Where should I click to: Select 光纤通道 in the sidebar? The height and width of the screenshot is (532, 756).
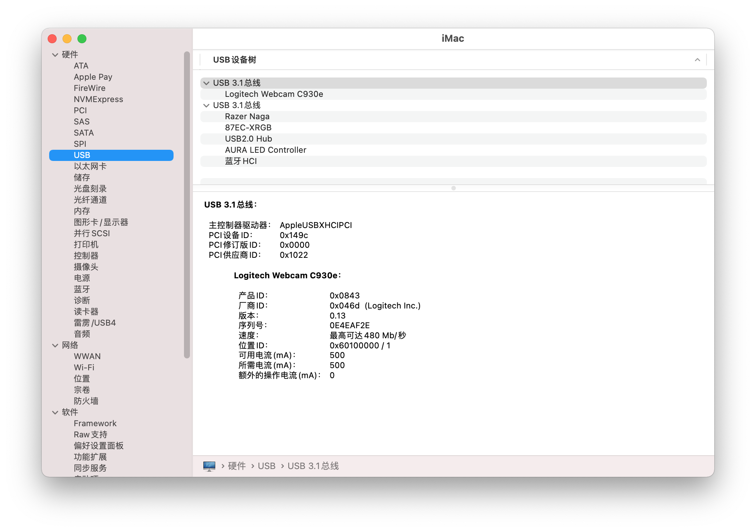tap(90, 200)
